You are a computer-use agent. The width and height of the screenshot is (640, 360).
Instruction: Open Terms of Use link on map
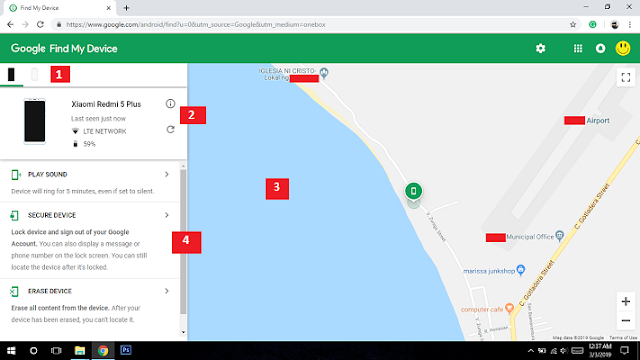(623, 338)
